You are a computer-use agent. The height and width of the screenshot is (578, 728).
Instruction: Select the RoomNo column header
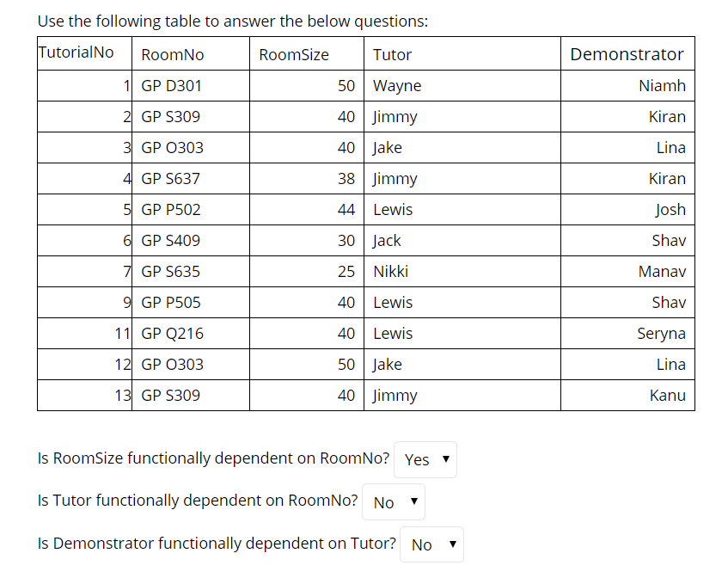click(x=172, y=54)
